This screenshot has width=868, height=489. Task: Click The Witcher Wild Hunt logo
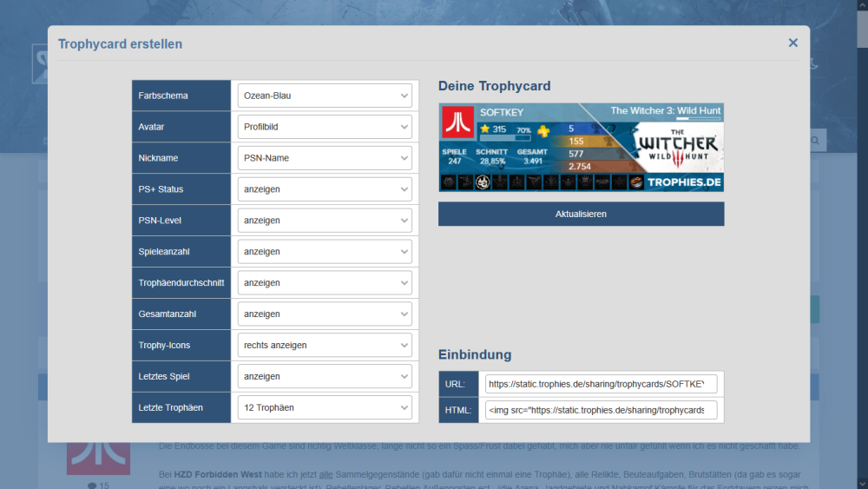click(676, 149)
